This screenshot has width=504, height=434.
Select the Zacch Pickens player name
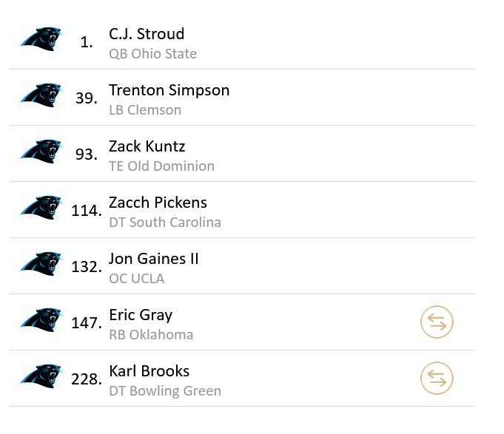158,203
